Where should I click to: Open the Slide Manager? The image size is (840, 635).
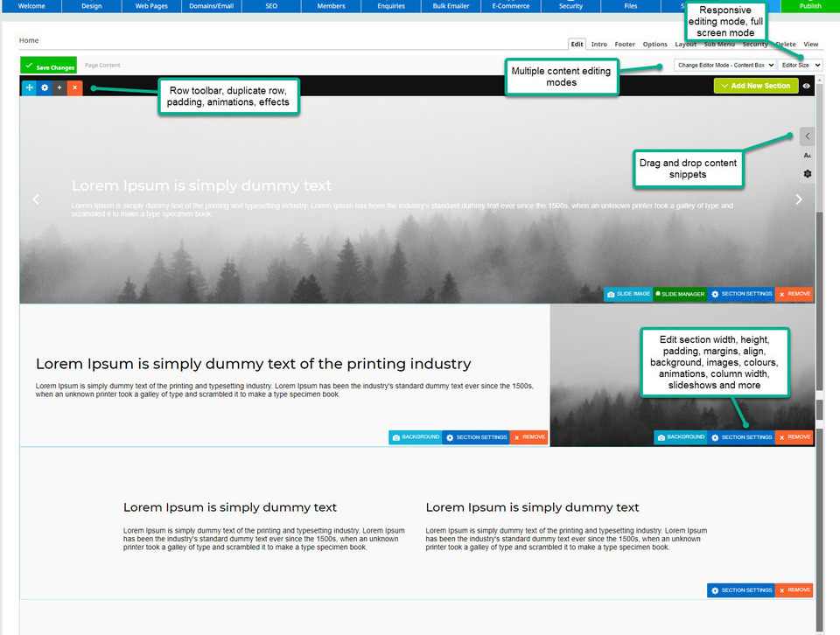pos(680,294)
